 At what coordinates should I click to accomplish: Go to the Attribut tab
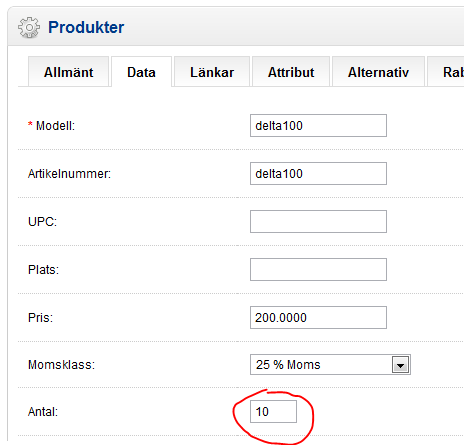[x=291, y=72]
